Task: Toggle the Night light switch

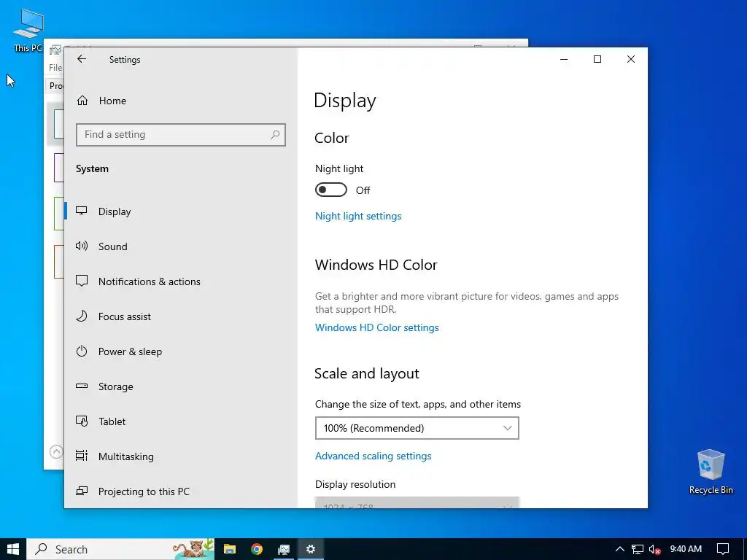Action: (x=331, y=190)
